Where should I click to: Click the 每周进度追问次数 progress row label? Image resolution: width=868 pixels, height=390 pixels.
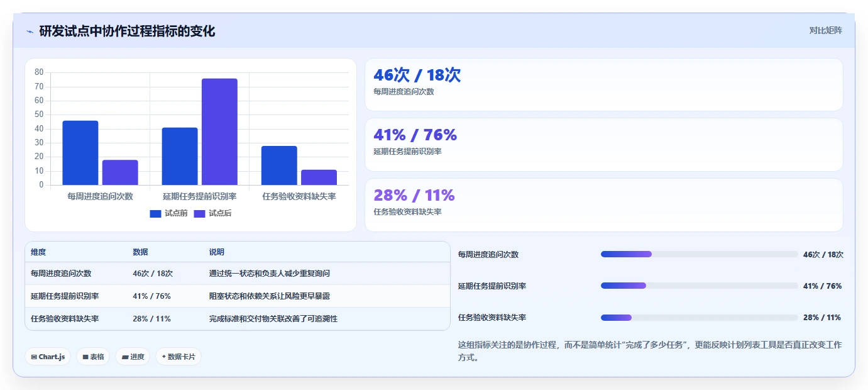point(488,254)
